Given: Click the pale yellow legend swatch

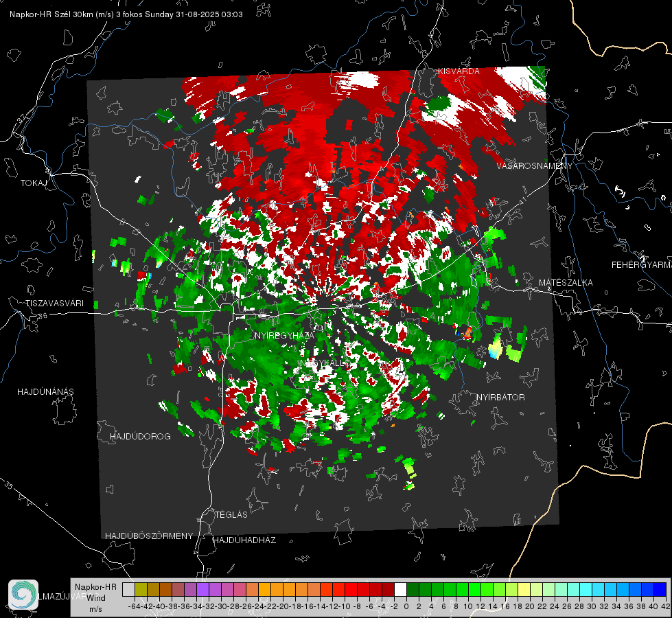Looking at the screenshot, I should coord(524,589).
